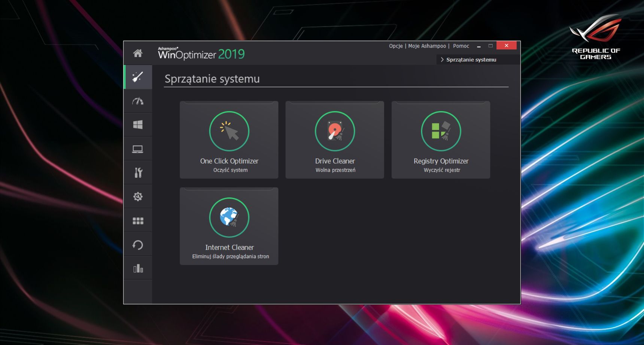Select the broom System Cleaning sidebar icon
644x345 pixels.
click(x=138, y=77)
